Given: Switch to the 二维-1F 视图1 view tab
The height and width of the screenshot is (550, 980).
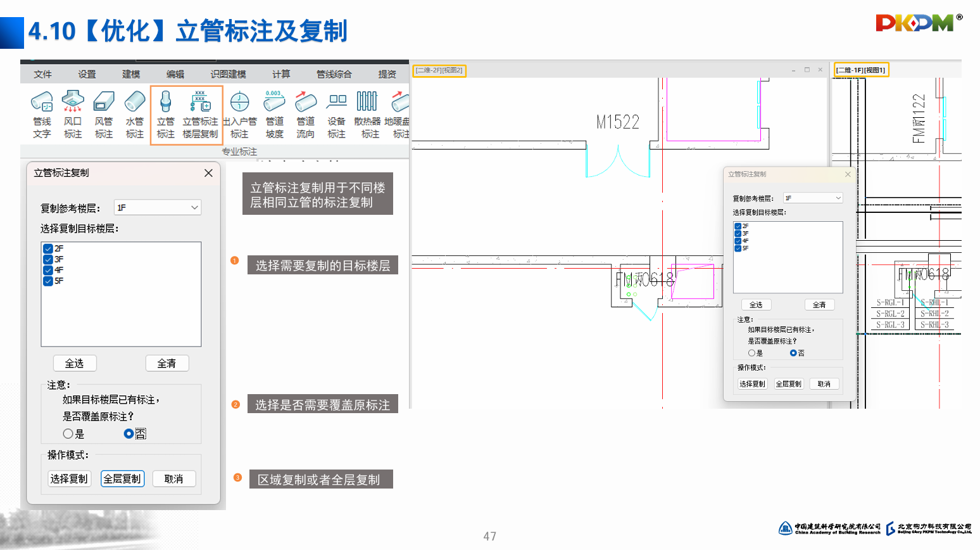Looking at the screenshot, I should point(861,70).
